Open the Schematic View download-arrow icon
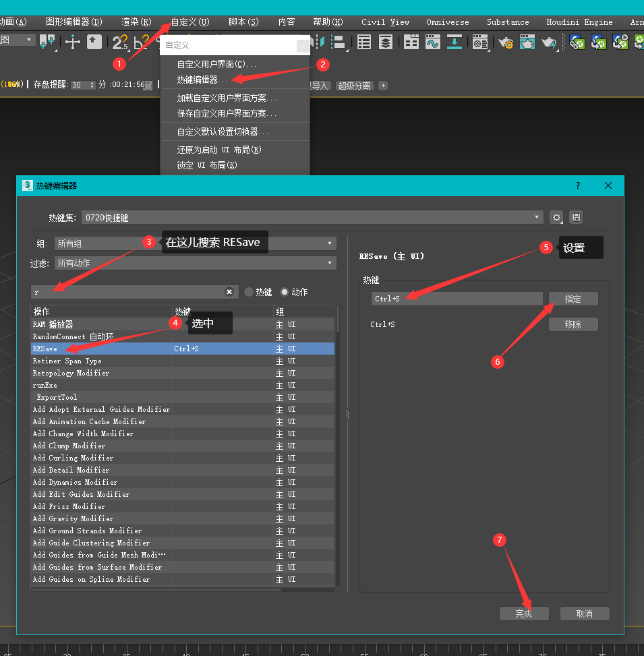The height and width of the screenshot is (656, 644). 455,42
